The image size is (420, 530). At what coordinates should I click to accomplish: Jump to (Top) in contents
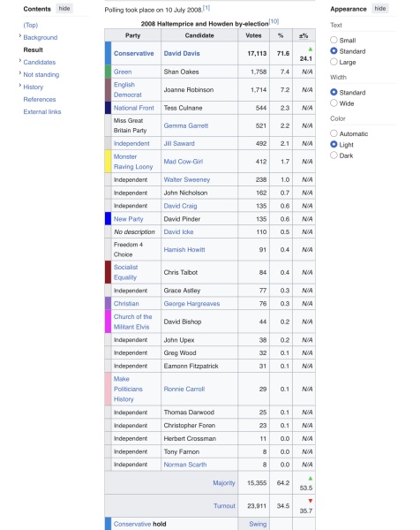(x=31, y=25)
